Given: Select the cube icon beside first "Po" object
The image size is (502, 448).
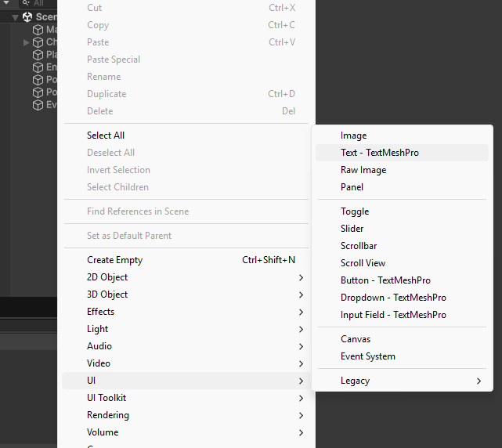Looking at the screenshot, I should point(38,80).
